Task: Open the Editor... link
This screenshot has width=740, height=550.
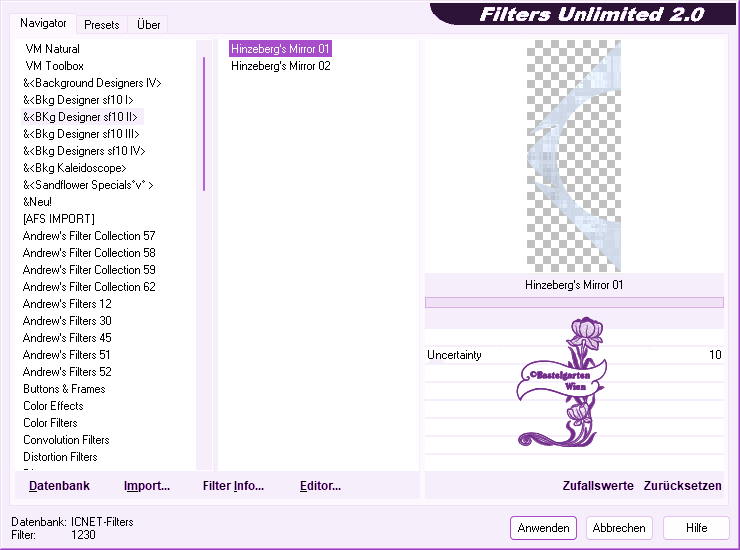Action: pyautogui.click(x=320, y=486)
